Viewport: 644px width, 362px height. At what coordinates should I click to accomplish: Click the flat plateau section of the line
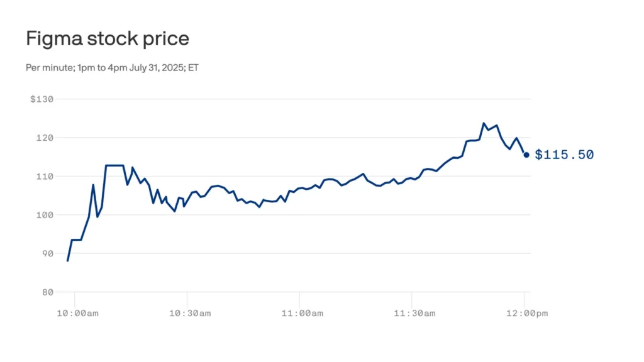114,165
